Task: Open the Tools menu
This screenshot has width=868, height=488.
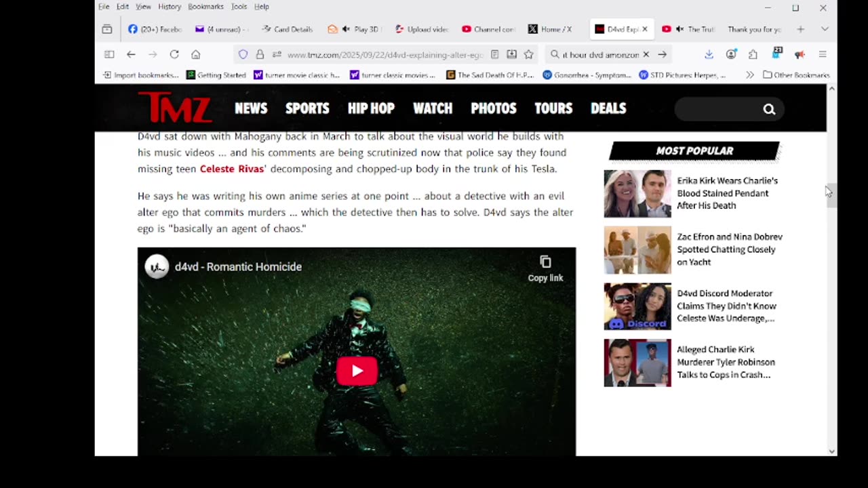Action: click(239, 7)
